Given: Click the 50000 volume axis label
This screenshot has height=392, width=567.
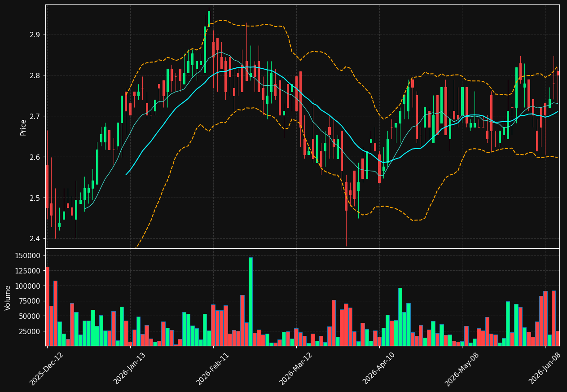Looking at the screenshot, I should tap(30, 316).
